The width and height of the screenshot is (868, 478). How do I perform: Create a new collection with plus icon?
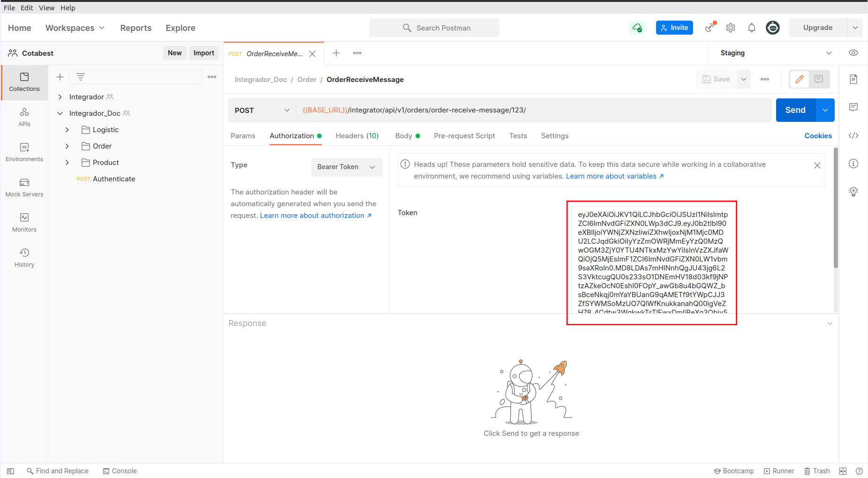tap(60, 77)
